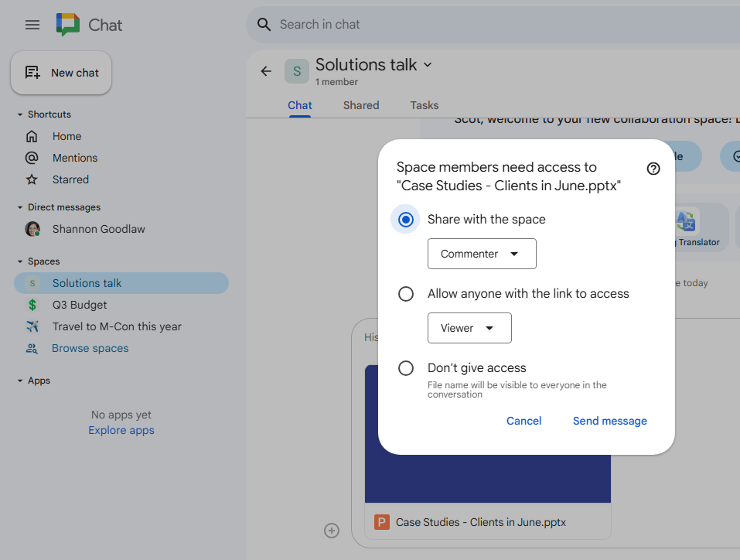Viewport: 740px width, 560px height.
Task: Click the plus icon beside the message box
Action: tap(332, 531)
